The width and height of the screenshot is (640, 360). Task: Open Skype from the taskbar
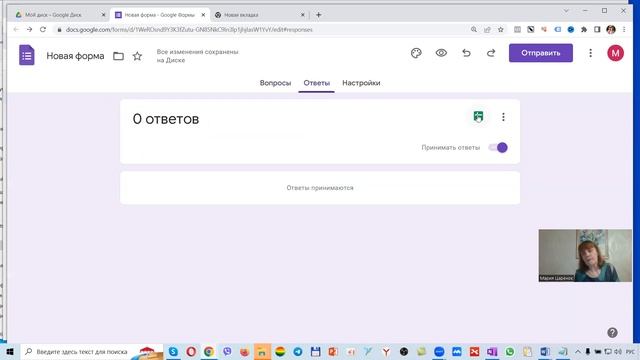point(173,351)
